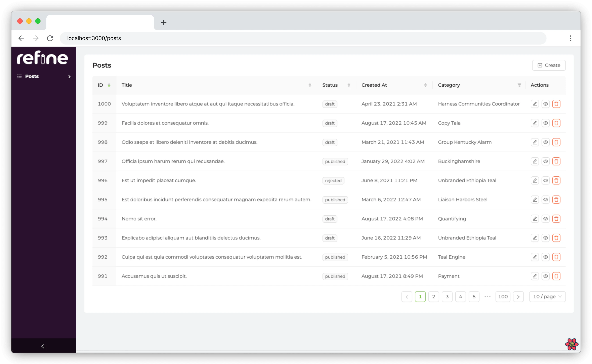View post 999 using its eye icon

tap(545, 123)
